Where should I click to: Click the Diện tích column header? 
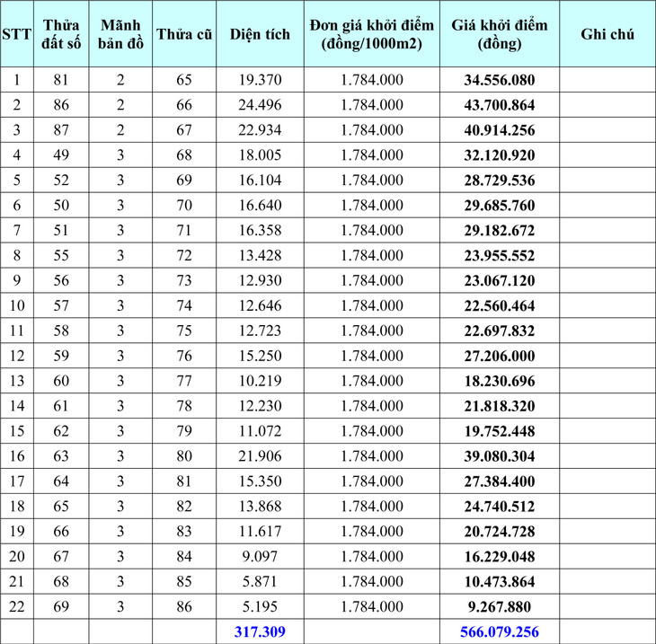pyautogui.click(x=260, y=35)
